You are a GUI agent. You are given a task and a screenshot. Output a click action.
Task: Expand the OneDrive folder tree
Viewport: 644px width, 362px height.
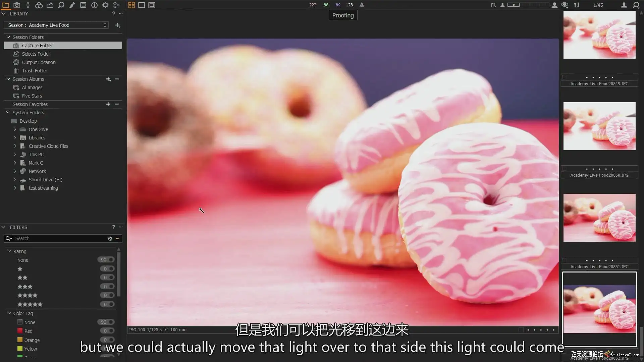[x=15, y=129]
